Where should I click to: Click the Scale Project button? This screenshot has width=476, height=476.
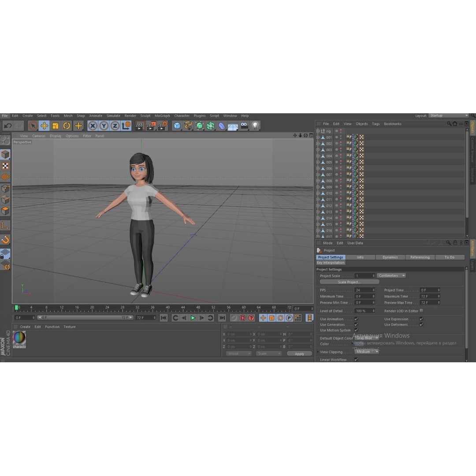tap(350, 282)
